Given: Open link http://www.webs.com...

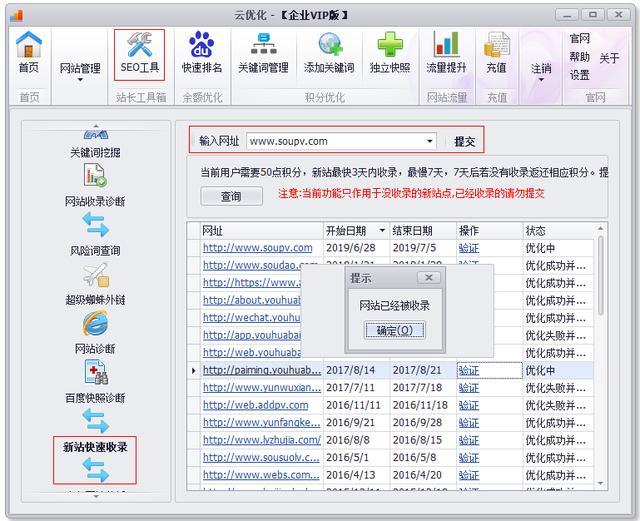Looking at the screenshot, I should pos(261,475).
